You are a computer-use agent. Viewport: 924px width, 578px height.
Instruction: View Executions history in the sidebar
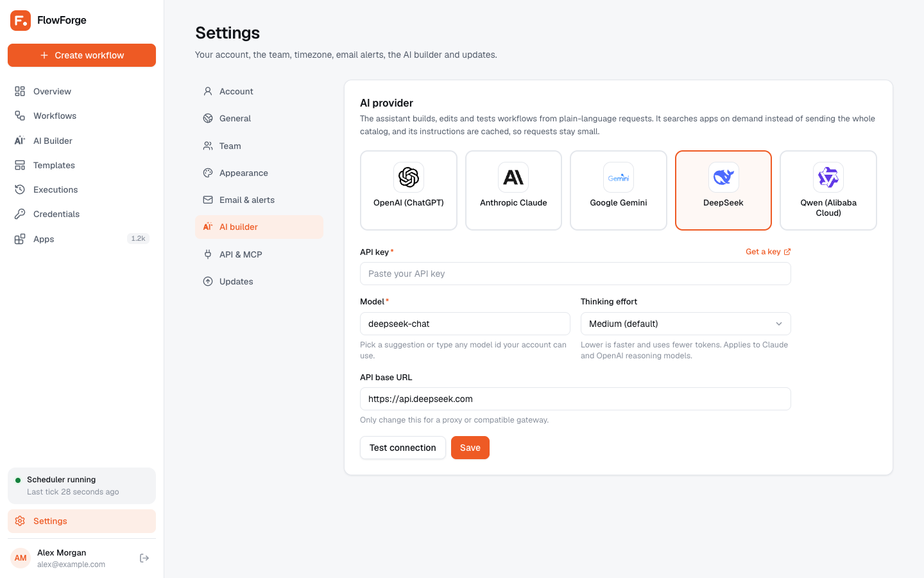(x=81, y=189)
